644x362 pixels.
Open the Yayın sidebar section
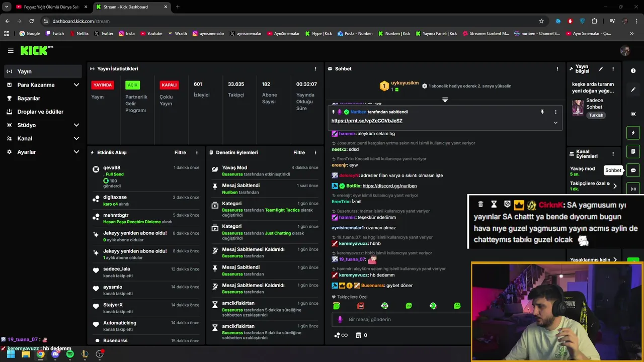[43, 71]
